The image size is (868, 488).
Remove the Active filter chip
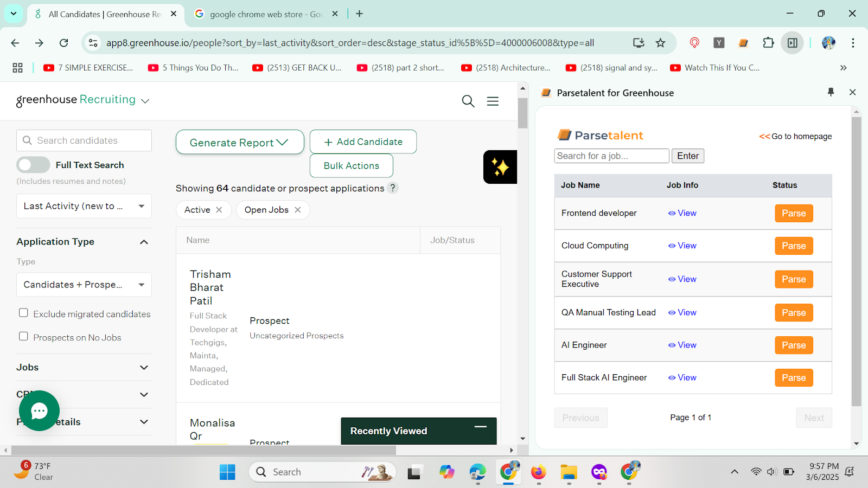point(219,210)
